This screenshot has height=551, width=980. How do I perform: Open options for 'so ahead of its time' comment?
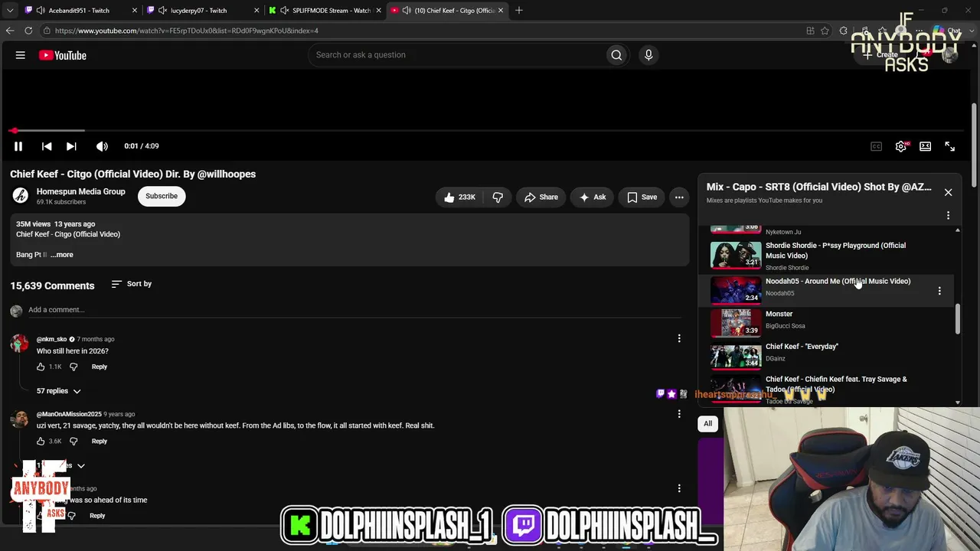click(679, 488)
